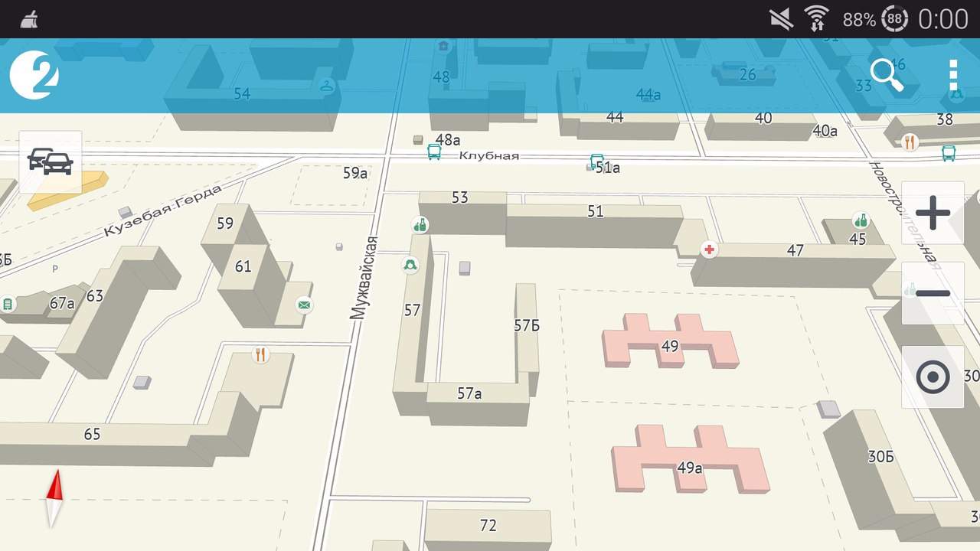Image resolution: width=980 pixels, height=551 pixels.
Task: Select the yellow highlighted building near Кузебая Герда
Action: pos(67,191)
